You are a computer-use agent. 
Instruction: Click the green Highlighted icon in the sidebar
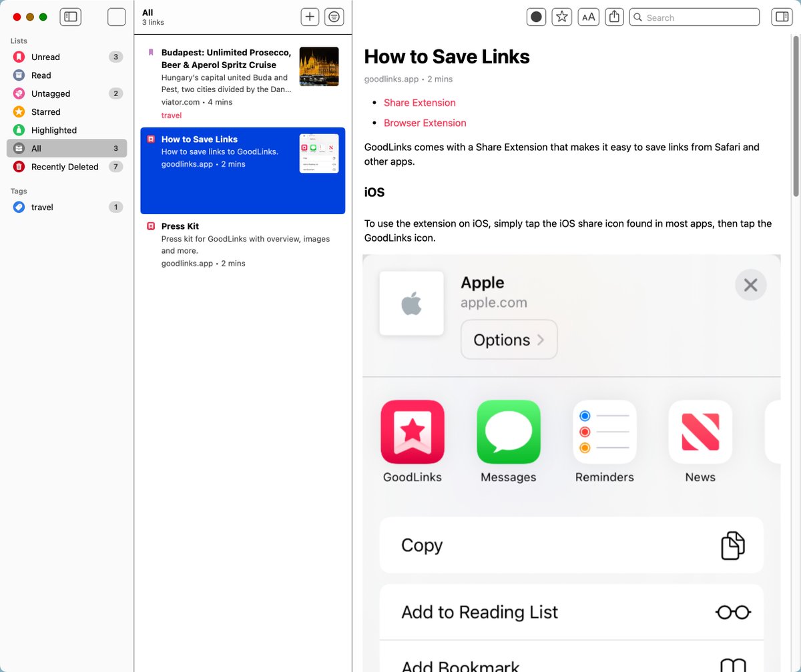point(19,130)
